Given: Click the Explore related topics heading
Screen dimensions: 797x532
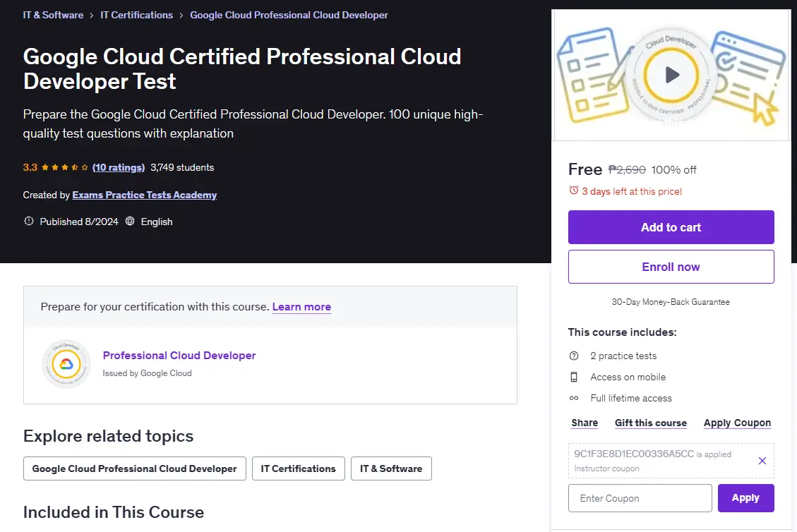Looking at the screenshot, I should [x=108, y=436].
